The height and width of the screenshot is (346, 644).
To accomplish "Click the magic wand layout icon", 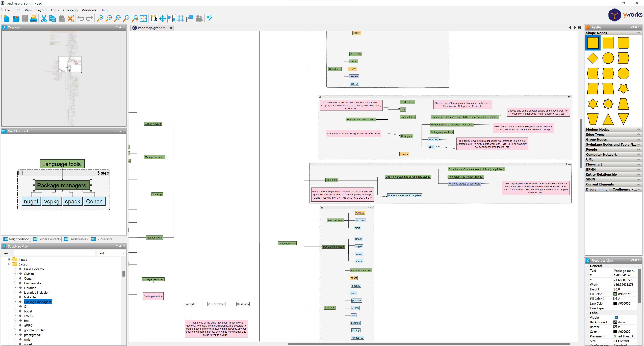I will 210,18.
